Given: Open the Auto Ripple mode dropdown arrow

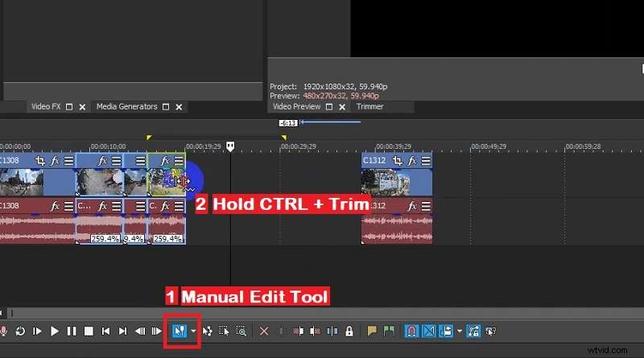Looking at the screenshot, I should coord(459,331).
